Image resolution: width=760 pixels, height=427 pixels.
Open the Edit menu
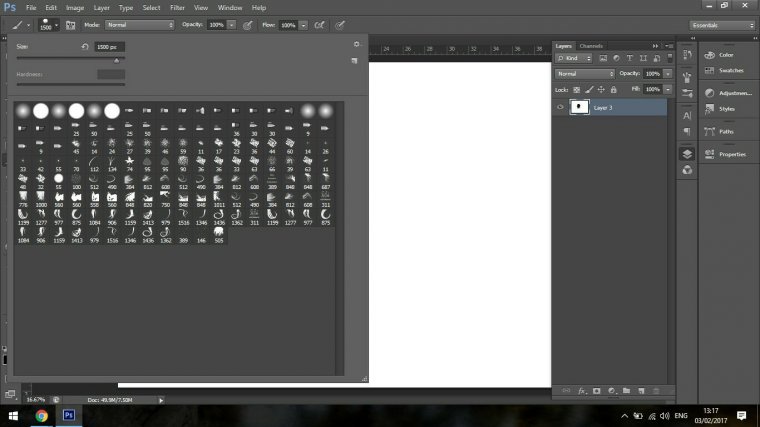(x=51, y=8)
